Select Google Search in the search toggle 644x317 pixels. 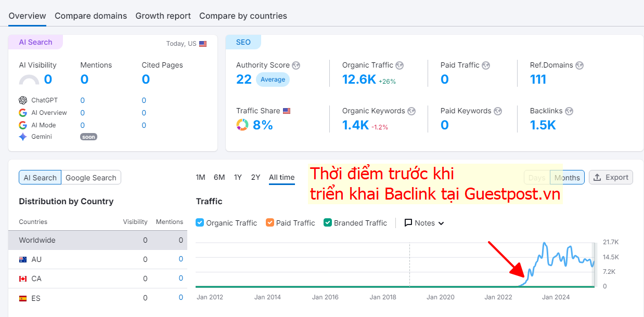click(91, 177)
